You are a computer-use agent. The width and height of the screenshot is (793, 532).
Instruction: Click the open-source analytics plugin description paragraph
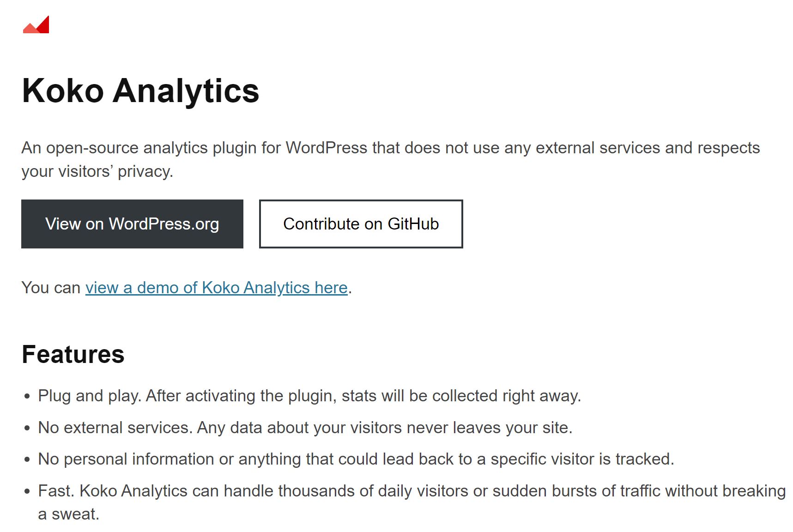tap(391, 159)
